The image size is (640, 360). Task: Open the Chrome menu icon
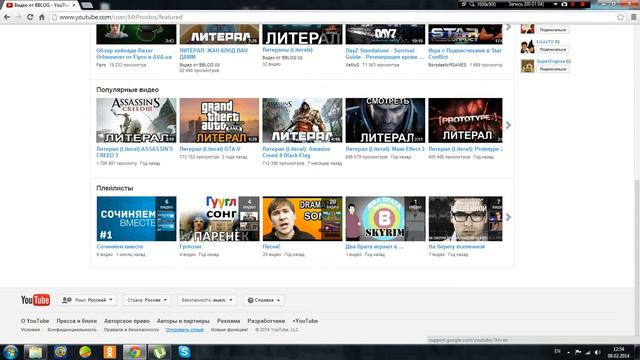click(x=633, y=17)
